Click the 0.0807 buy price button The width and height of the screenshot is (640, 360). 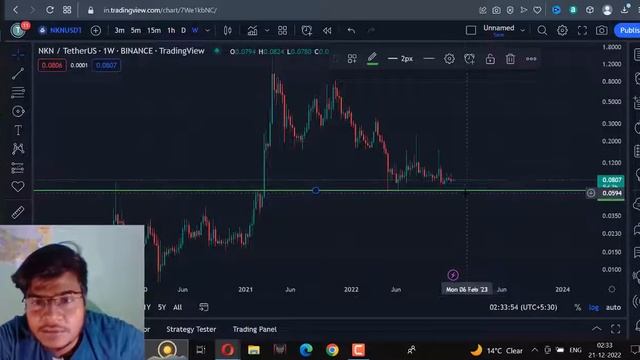point(106,65)
